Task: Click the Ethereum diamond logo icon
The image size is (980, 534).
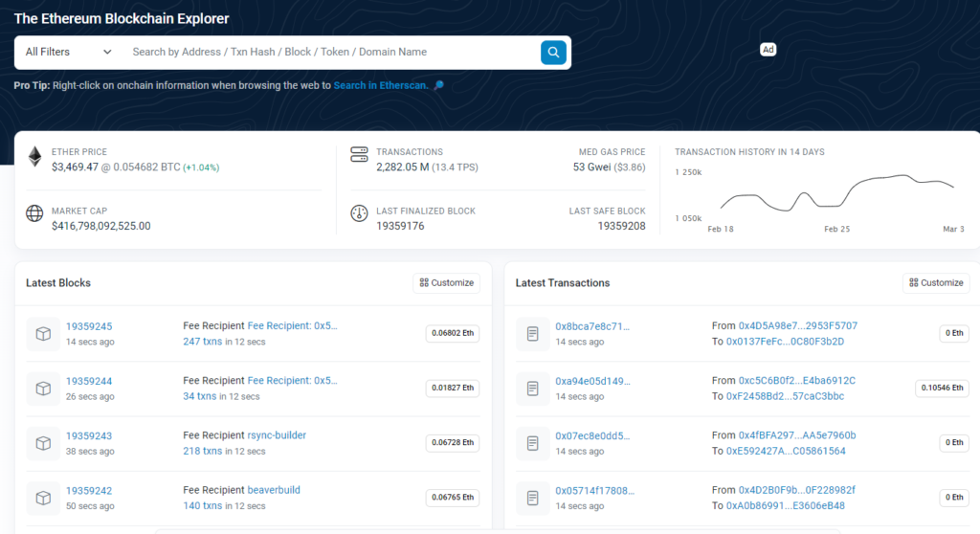Action: coord(35,156)
